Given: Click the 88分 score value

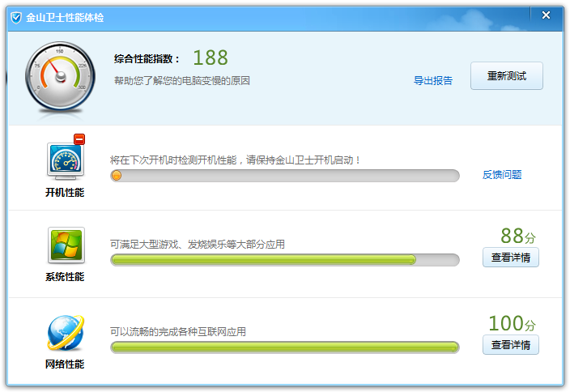Looking at the screenshot, I should [x=518, y=236].
